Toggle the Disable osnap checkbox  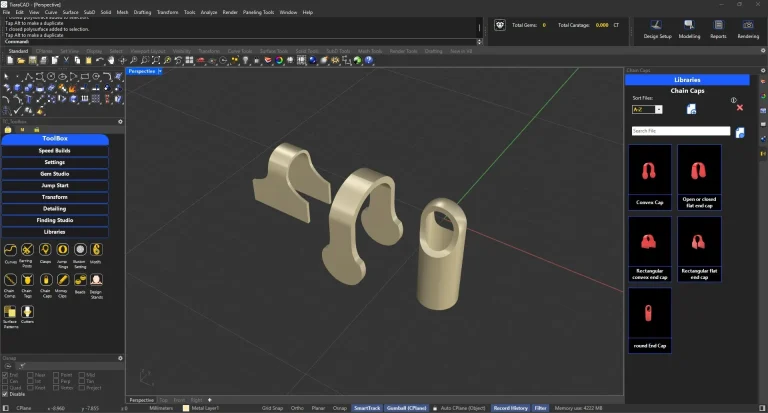5,393
